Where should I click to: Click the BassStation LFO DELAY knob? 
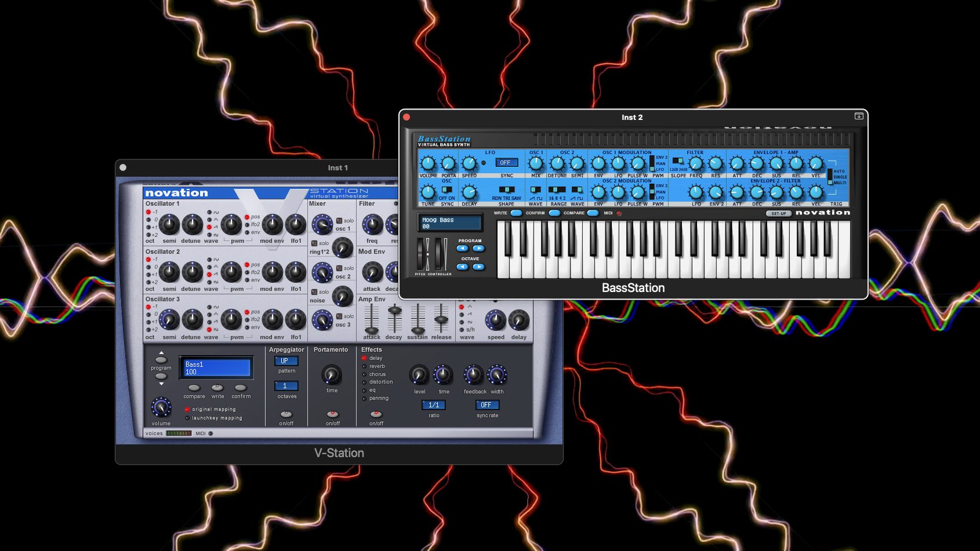point(469,192)
